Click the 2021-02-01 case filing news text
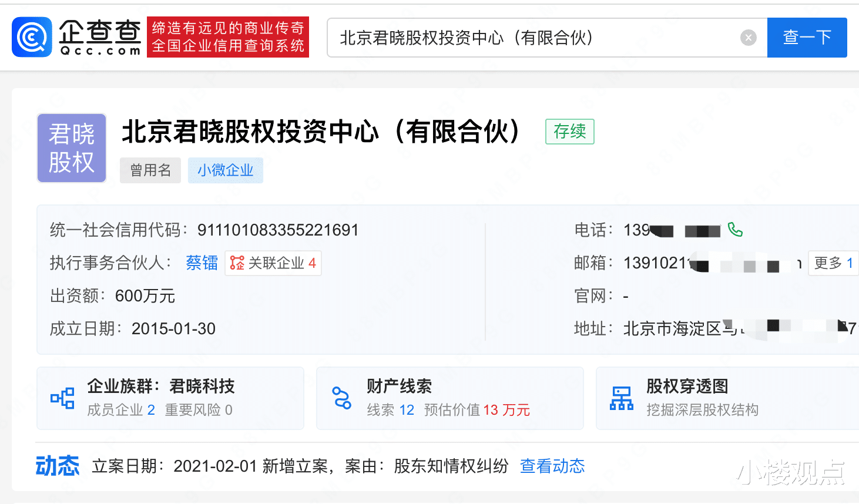This screenshot has width=859, height=504. tap(300, 466)
